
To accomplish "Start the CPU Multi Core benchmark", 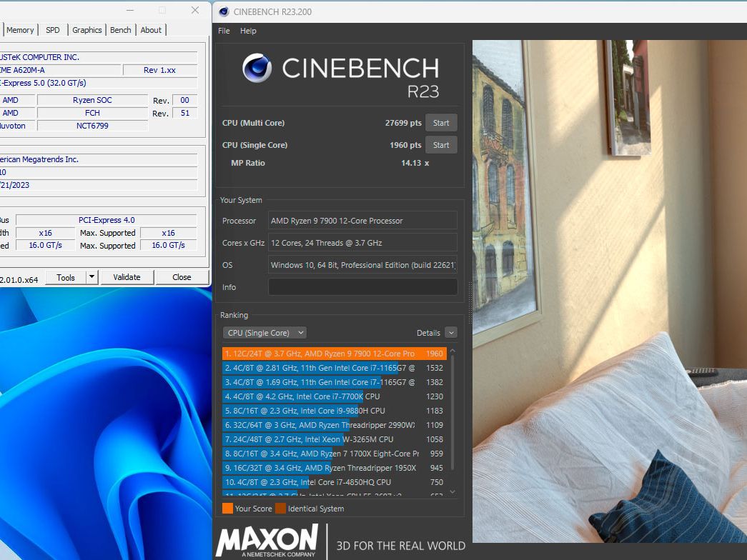I will pyautogui.click(x=441, y=122).
